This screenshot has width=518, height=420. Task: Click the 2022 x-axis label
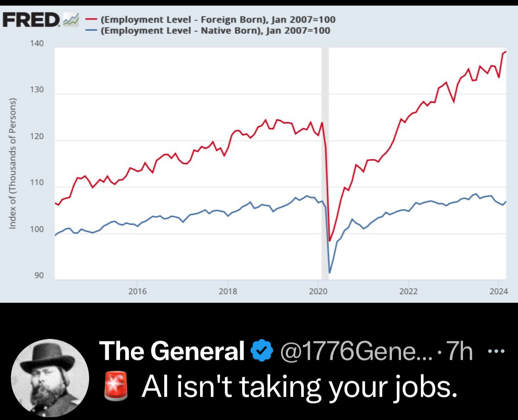[x=408, y=291]
